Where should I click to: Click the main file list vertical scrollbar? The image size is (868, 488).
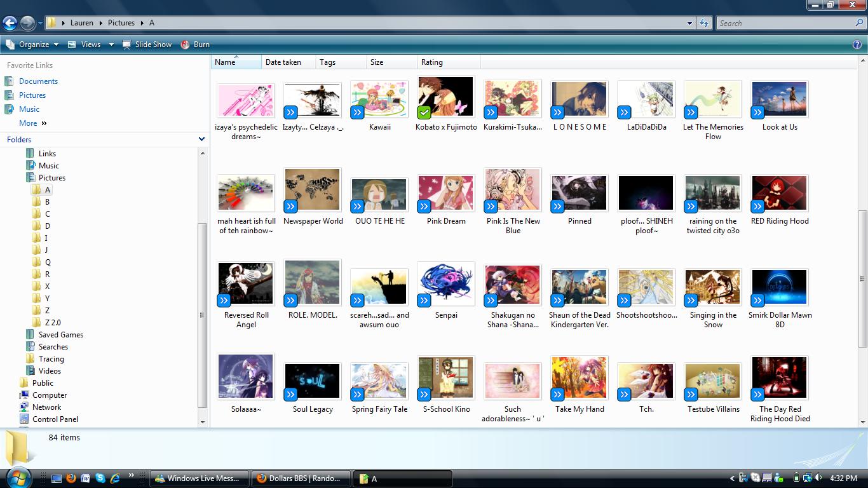(x=862, y=279)
